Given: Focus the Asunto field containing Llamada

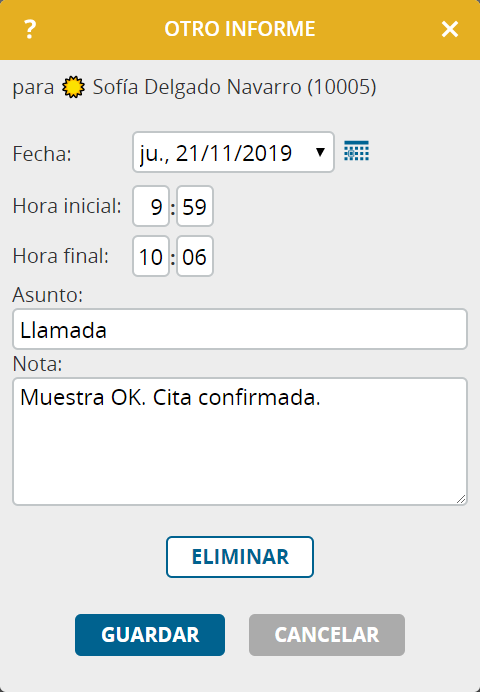Looking at the screenshot, I should [x=240, y=329].
